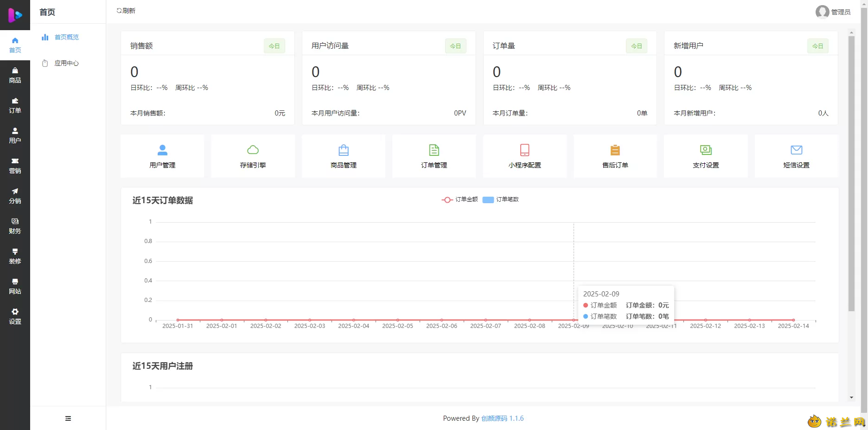Click the 2025-02-14 data point on the chart
The width and height of the screenshot is (868, 430).
pyautogui.click(x=793, y=320)
